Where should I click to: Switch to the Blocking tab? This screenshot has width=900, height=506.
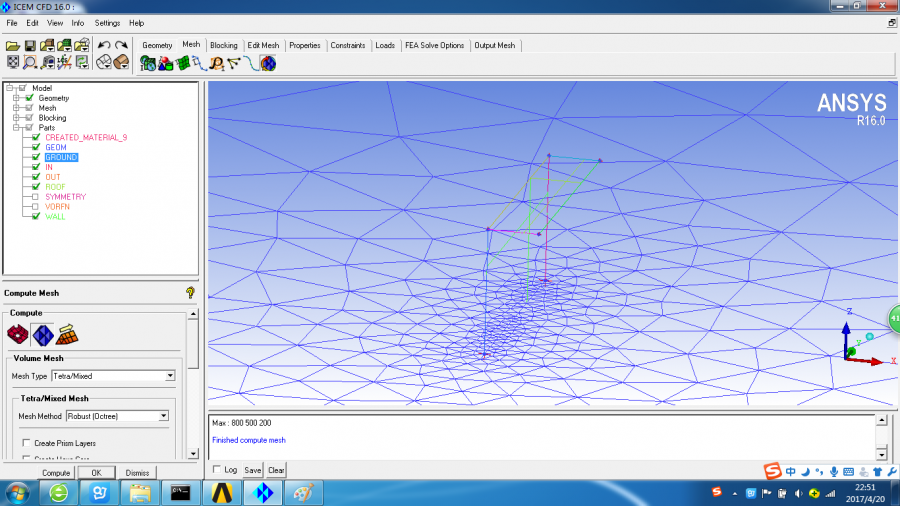pos(223,45)
